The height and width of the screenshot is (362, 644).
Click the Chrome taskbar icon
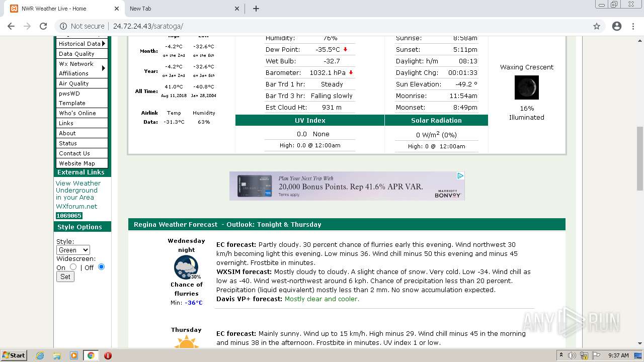pyautogui.click(x=91, y=355)
